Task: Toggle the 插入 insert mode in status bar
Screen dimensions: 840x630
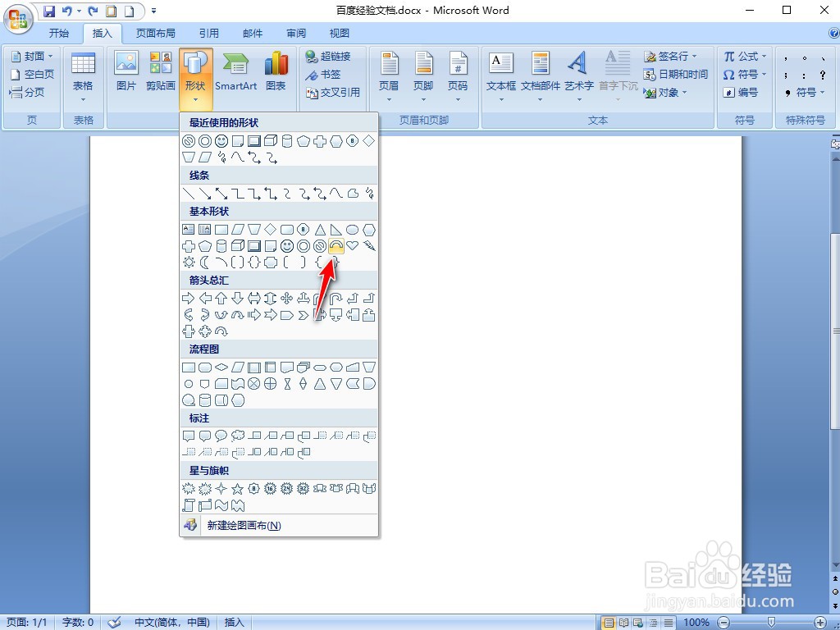Action: pos(234,623)
